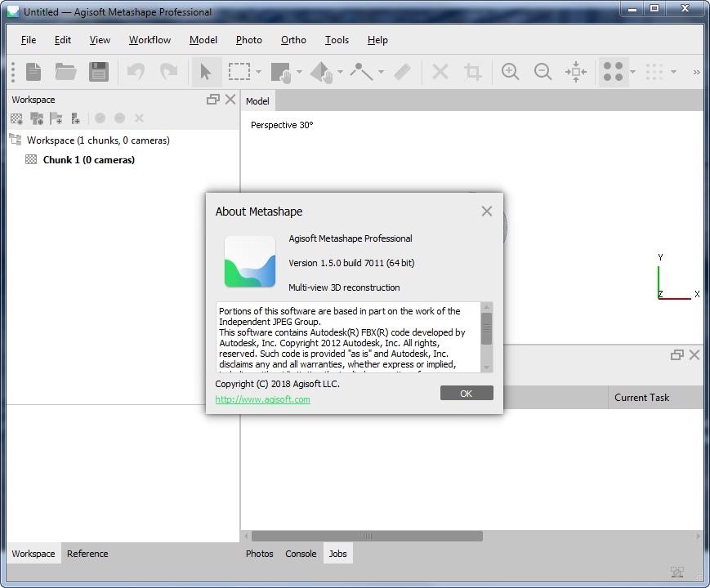Viewport: 710px width, 588px height.
Task: Open a project with the folder icon
Action: 65,72
